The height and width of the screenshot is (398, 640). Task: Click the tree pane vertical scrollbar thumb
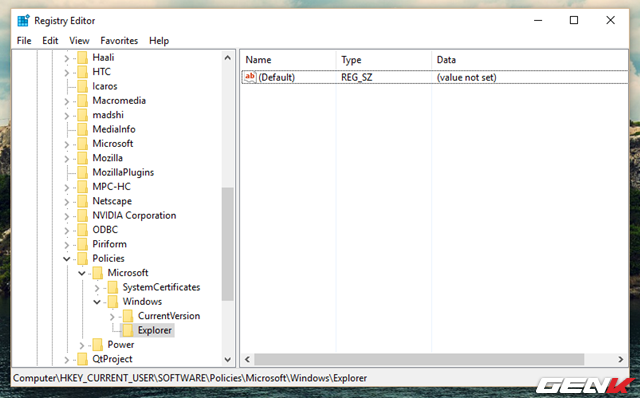228,245
